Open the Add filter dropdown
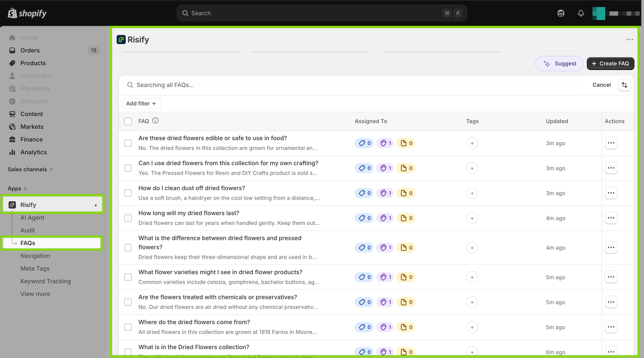This screenshot has height=358, width=644. pos(141,104)
